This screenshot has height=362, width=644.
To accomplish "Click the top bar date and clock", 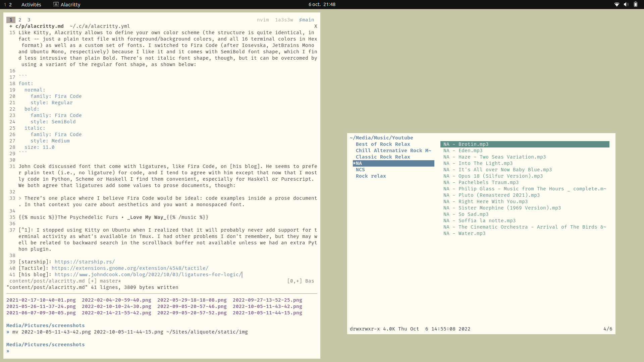I will (x=322, y=4).
